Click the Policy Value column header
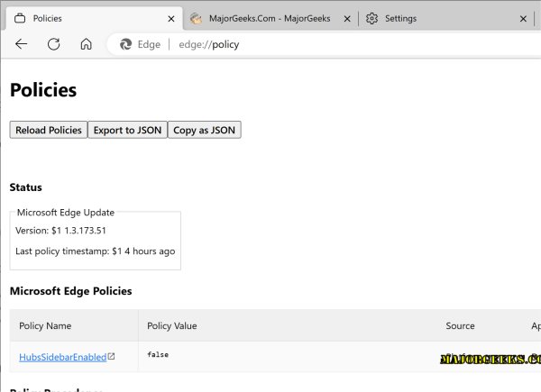Viewport: 541px width, 392px height. point(172,326)
